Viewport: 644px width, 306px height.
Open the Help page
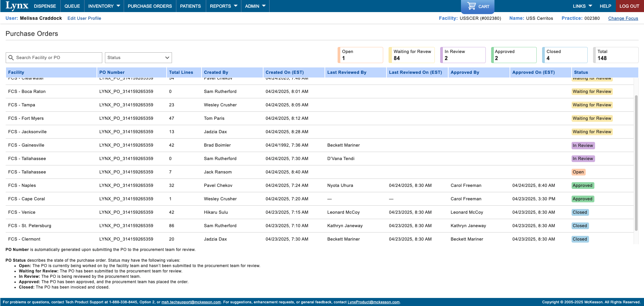[605, 6]
